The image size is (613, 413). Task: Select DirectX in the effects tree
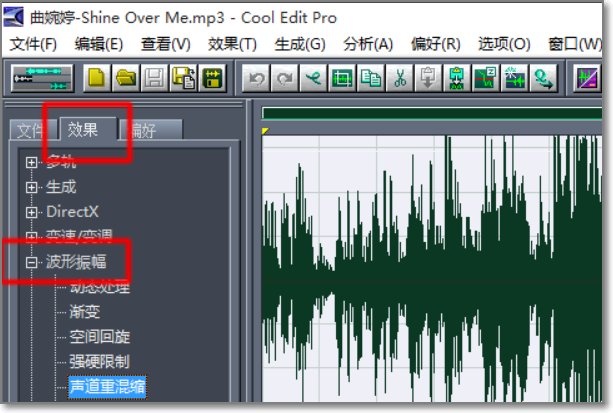72,212
